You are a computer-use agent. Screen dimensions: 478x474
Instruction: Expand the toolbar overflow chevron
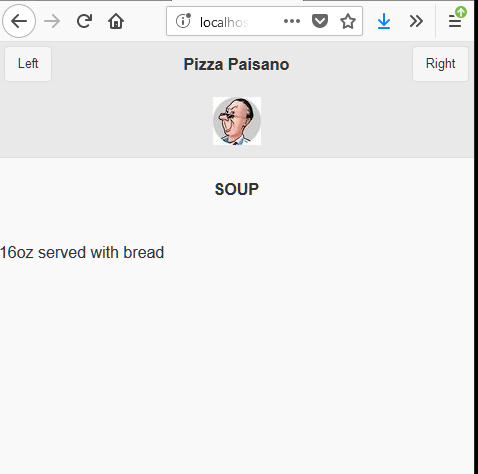[416, 21]
